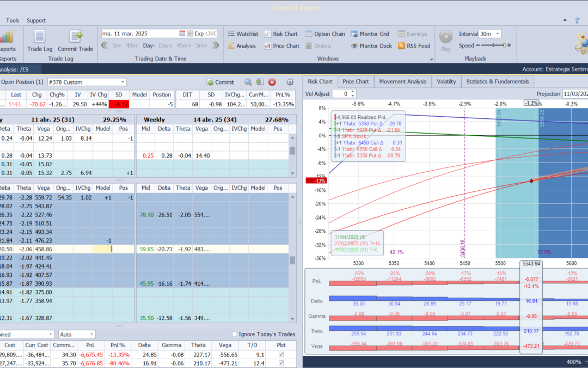This screenshot has height=368, width=588.
Task: Open Risk Chart from Windows ribbon group
Action: point(281,34)
